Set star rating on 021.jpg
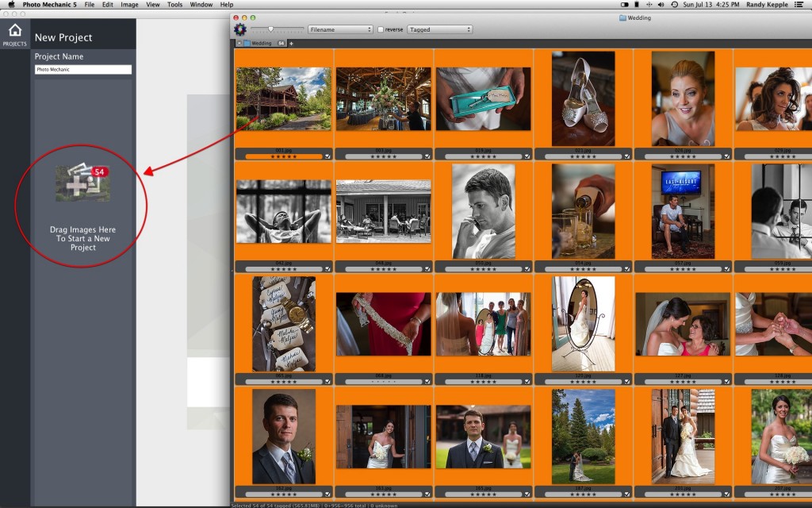 [x=583, y=156]
